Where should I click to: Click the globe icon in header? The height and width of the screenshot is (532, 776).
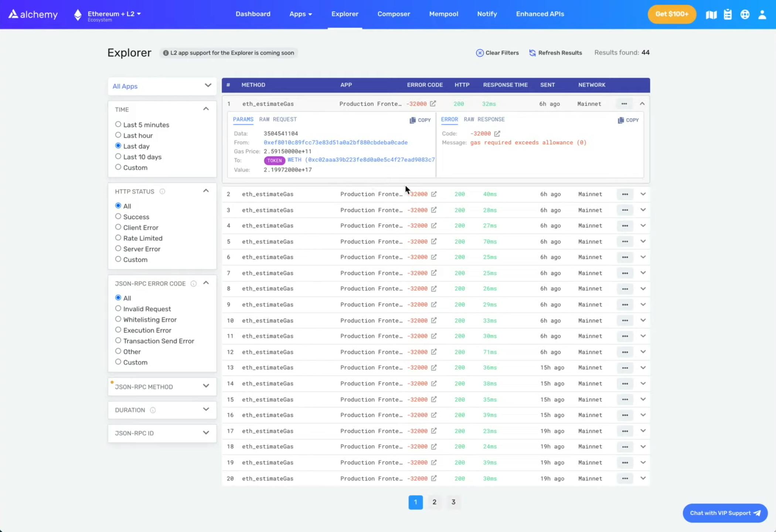pos(745,14)
